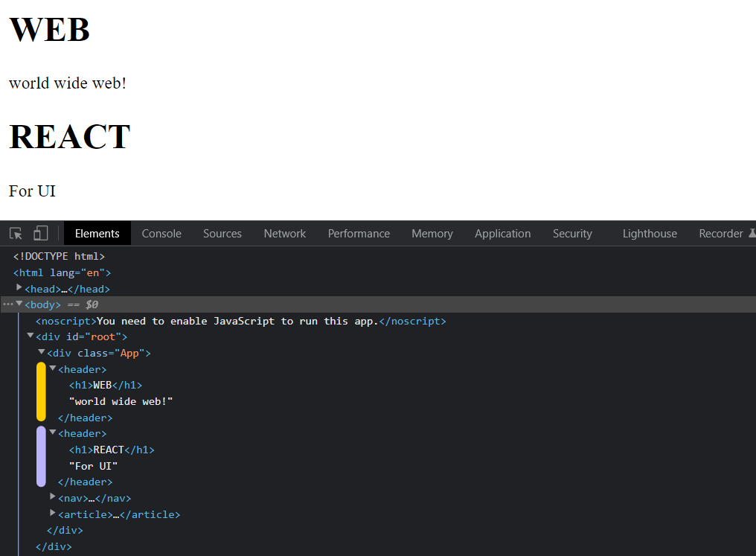Expand the nav element node
756x556 pixels.
(53, 496)
